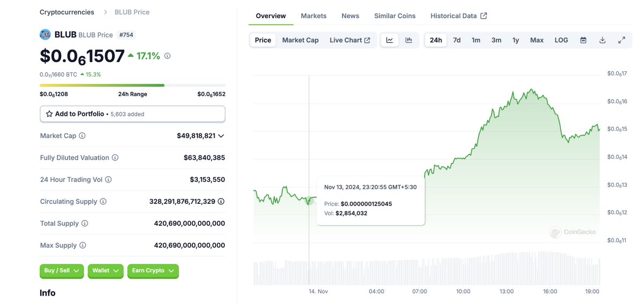Select Max time range
Screen dimensions: 644x305
click(x=537, y=40)
